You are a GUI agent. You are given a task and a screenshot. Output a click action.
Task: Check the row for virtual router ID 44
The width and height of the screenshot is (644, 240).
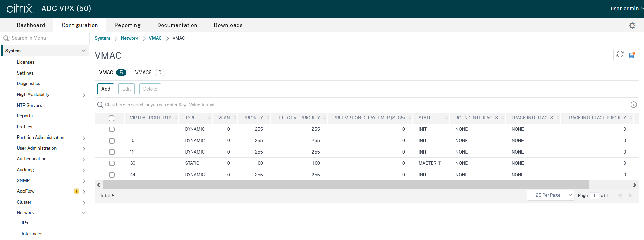tap(112, 175)
